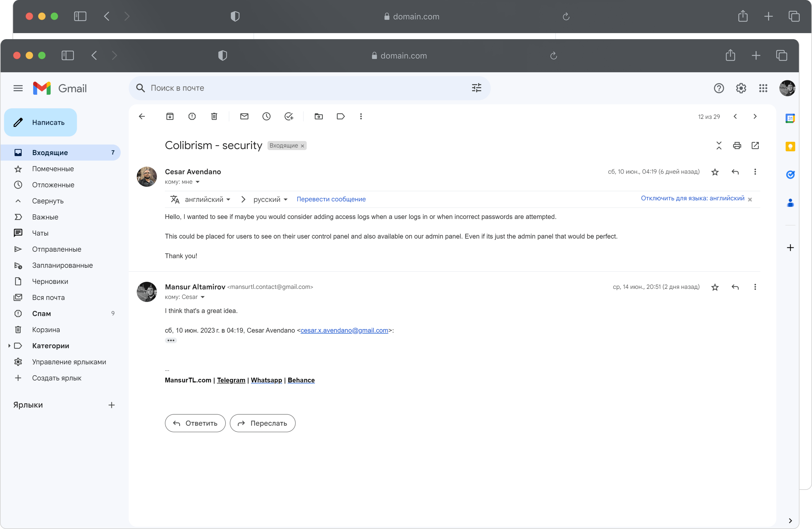Open the Behance signature link
812x529 pixels.
[x=301, y=380]
